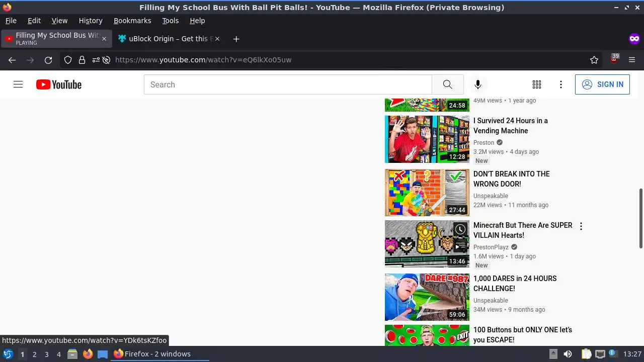The image size is (644, 362).
Task: Switch to the uBlock Origin tab
Action: tap(168, 39)
